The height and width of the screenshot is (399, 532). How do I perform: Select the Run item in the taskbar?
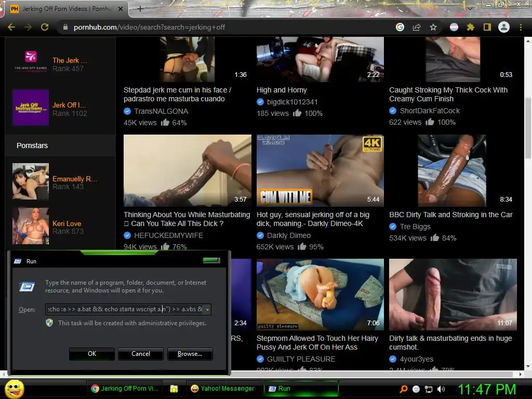[x=301, y=389]
